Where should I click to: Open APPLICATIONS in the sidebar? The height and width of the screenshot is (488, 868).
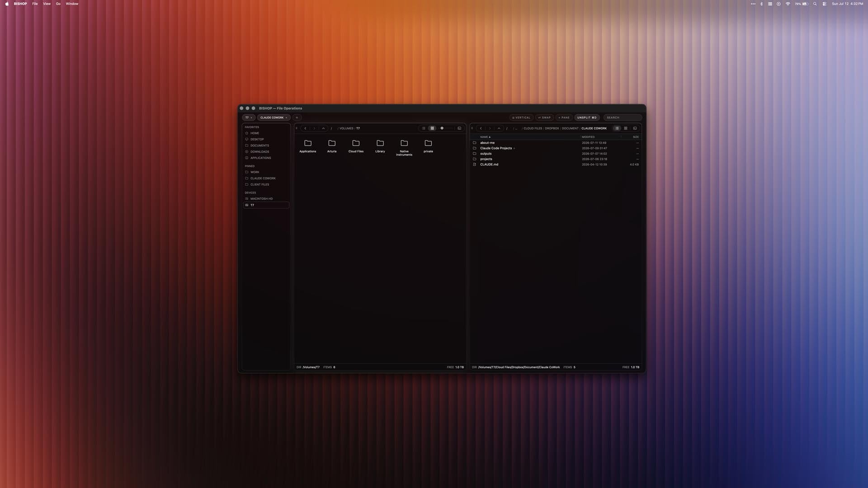coord(266,158)
